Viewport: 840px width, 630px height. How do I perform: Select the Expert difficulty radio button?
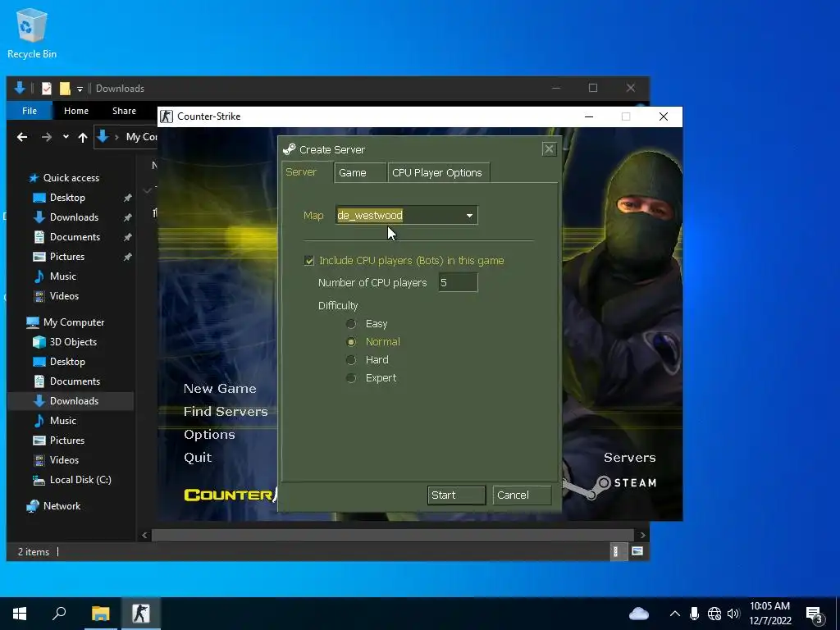[351, 378]
